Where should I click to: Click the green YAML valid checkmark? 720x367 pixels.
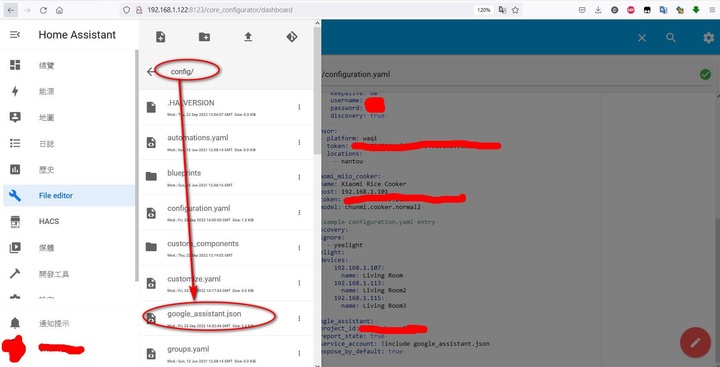[705, 74]
